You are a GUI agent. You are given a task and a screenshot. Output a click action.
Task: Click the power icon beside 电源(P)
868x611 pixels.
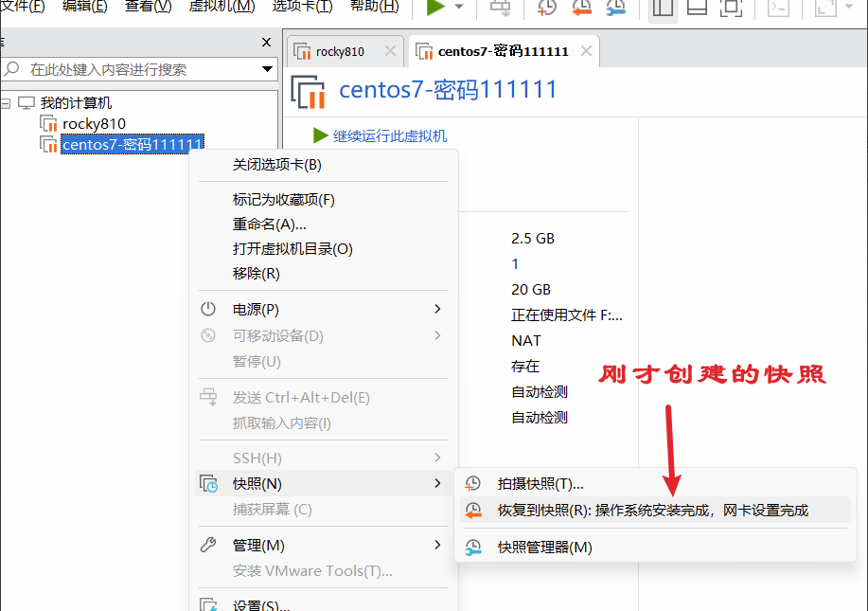pos(208,309)
